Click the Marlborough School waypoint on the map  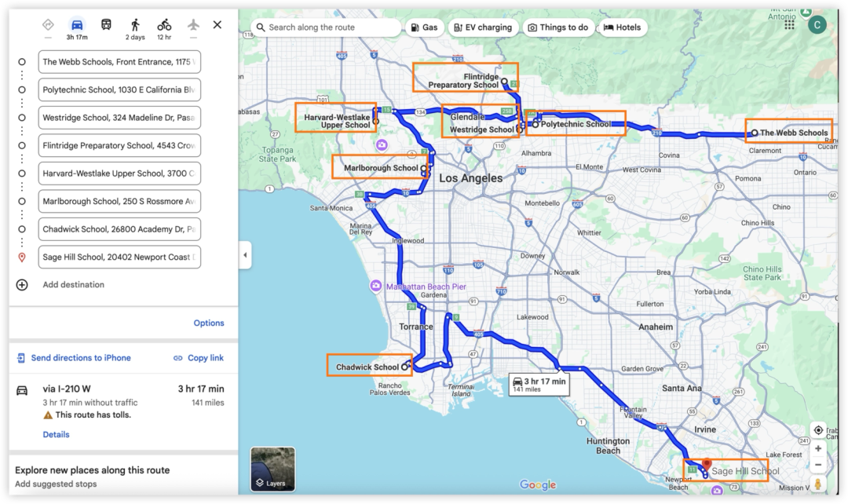[x=423, y=168]
